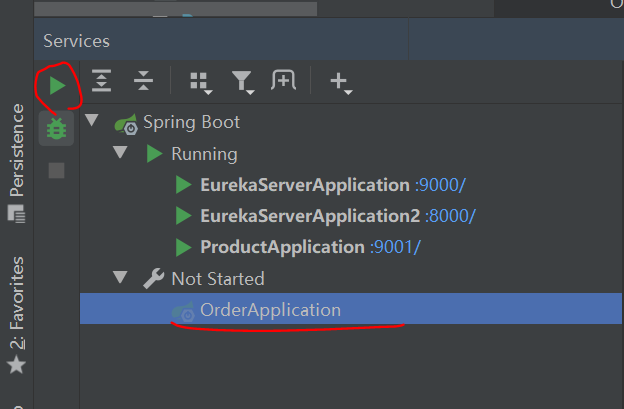Select EurekaServerApplication2 in the services tree
This screenshot has width=624, height=409.
[310, 216]
